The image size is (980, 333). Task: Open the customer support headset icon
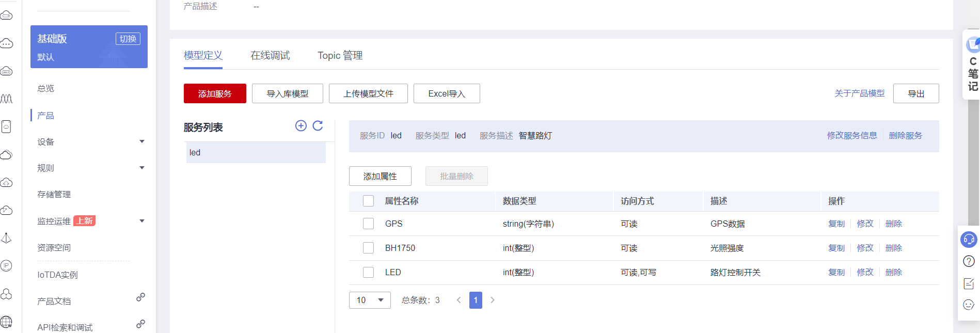(969, 239)
